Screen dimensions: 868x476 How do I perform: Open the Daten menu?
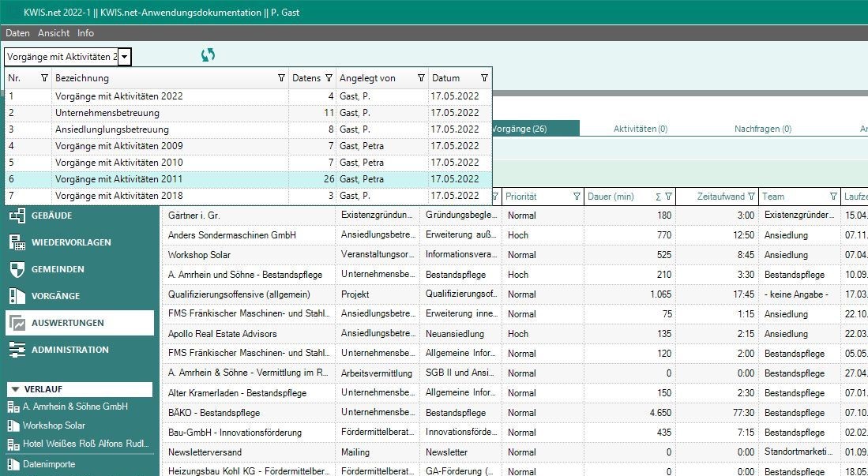point(17,33)
